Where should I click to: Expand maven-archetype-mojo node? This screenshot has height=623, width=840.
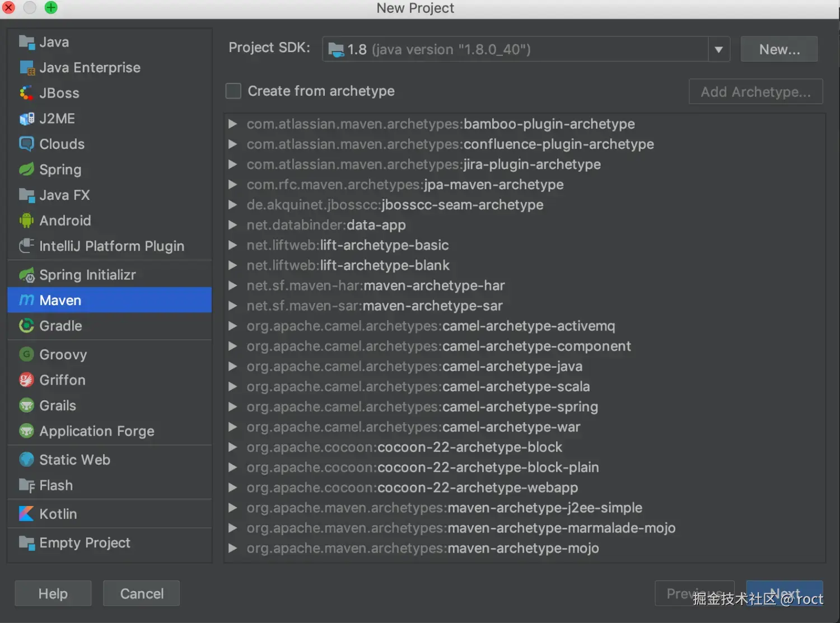coord(232,548)
